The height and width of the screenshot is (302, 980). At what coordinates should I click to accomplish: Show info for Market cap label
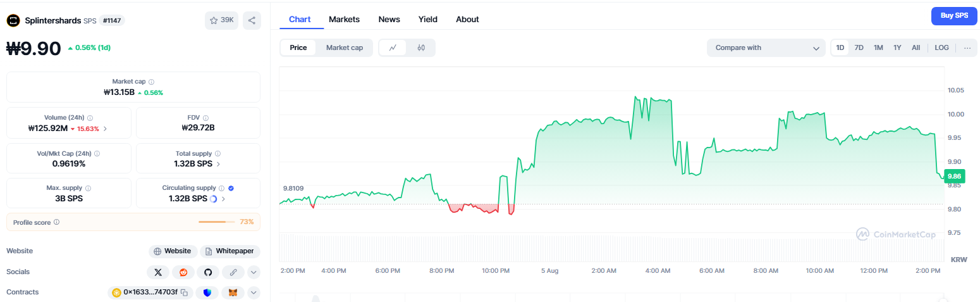(151, 82)
